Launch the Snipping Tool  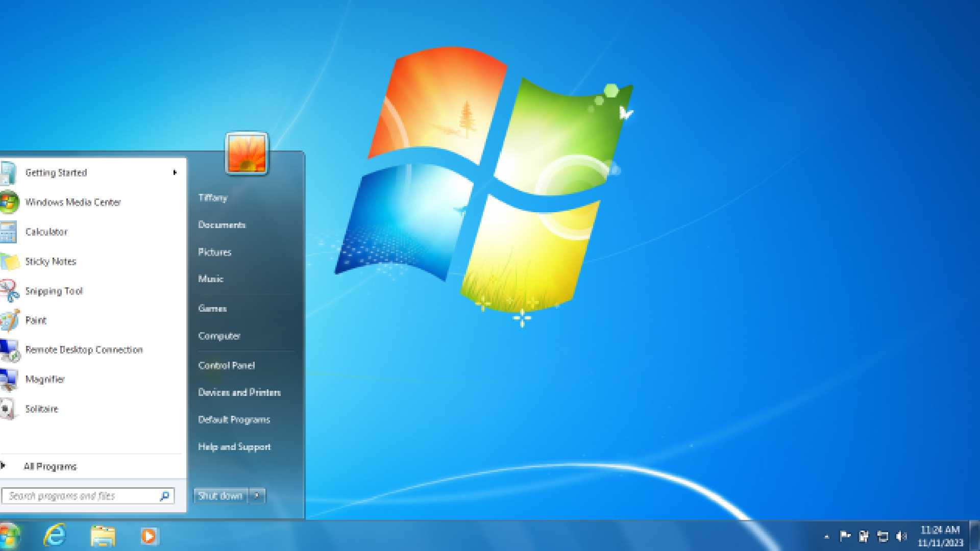[54, 291]
